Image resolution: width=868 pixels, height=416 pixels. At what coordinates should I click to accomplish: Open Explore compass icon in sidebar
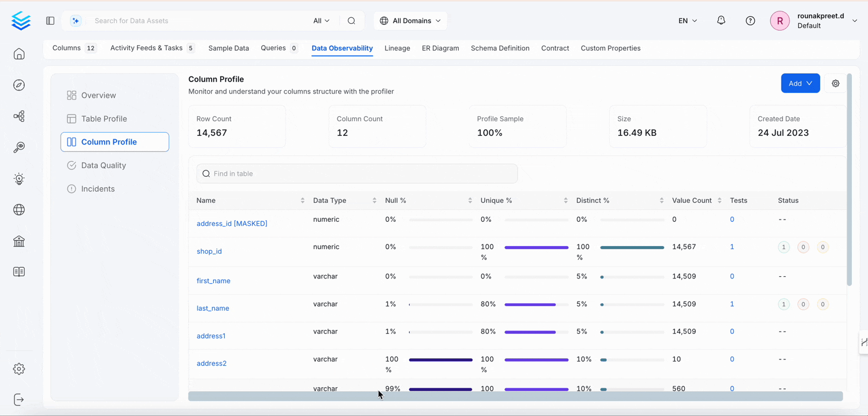click(19, 86)
